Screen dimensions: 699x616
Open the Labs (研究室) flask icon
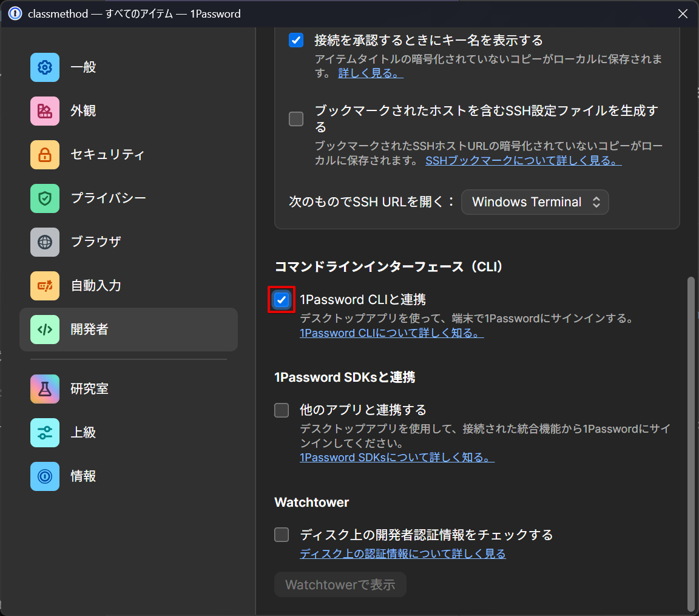(x=45, y=389)
